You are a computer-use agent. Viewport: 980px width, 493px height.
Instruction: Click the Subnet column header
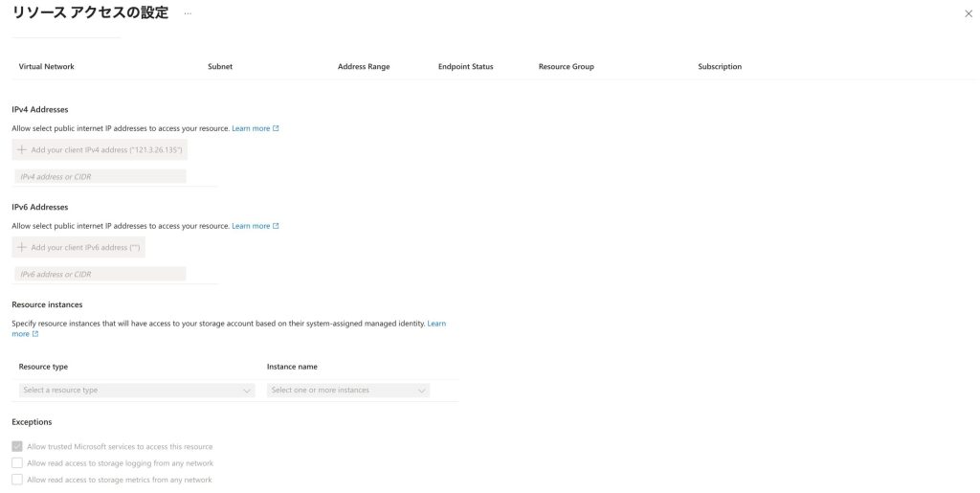click(219, 67)
